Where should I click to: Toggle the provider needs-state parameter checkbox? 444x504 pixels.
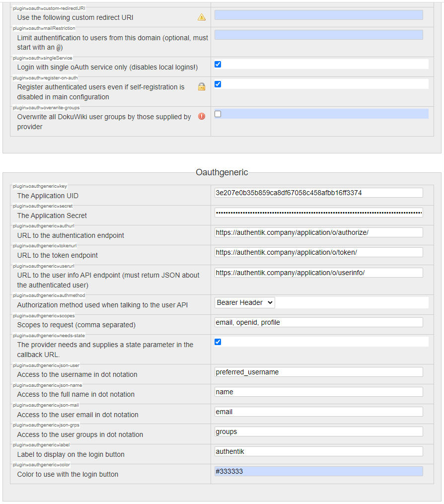218,342
